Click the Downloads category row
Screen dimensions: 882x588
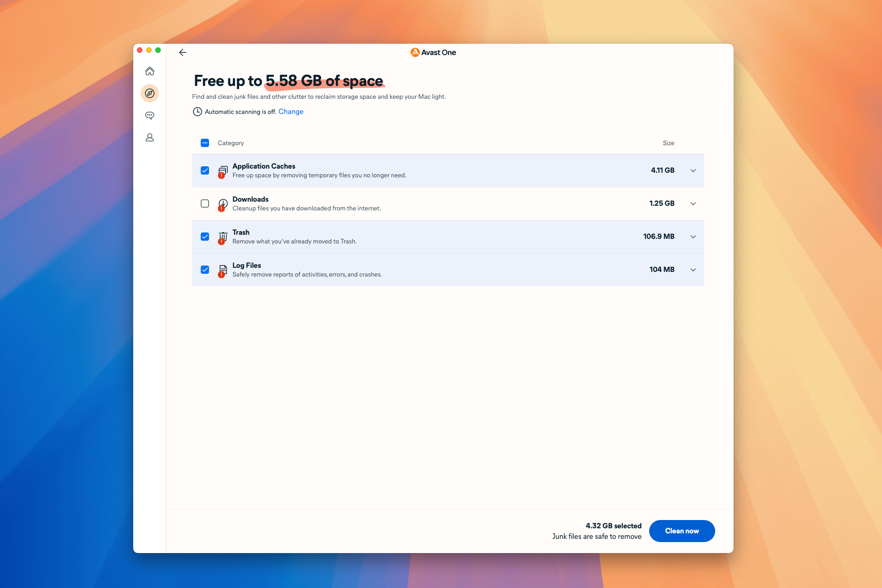448,204
